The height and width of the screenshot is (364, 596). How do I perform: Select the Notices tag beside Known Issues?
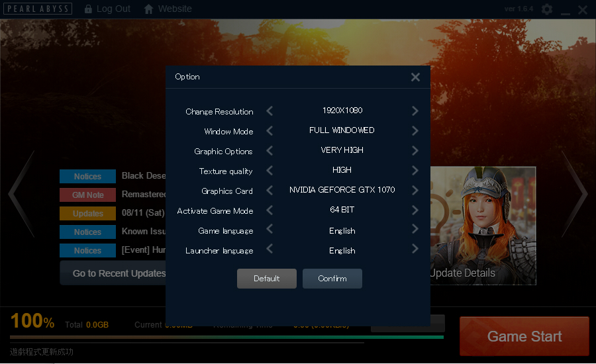coord(88,232)
